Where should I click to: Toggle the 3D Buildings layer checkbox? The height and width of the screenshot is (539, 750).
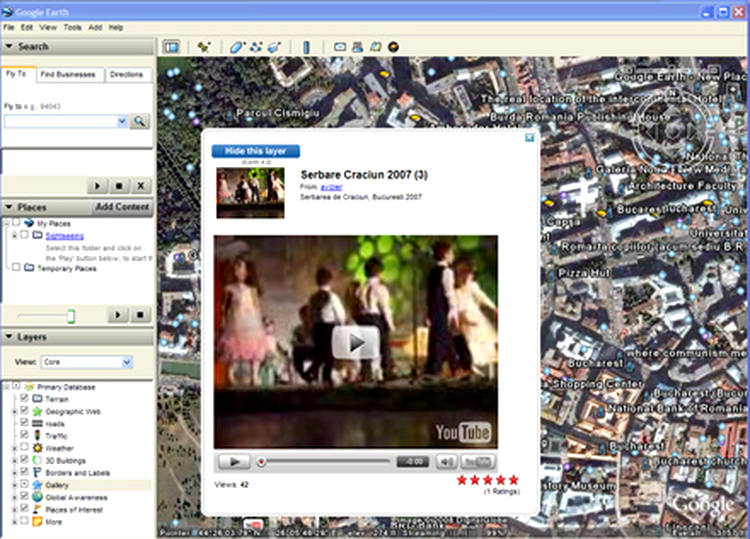(x=24, y=460)
